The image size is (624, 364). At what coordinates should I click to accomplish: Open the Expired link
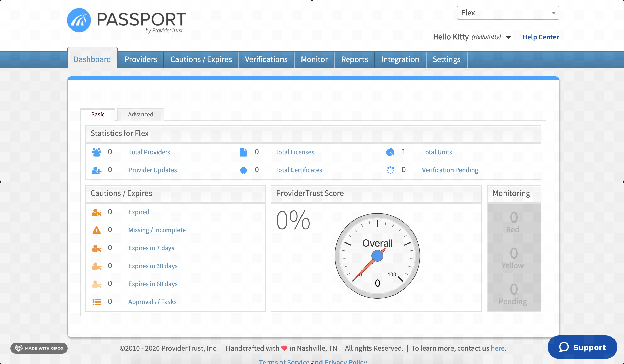pos(139,212)
